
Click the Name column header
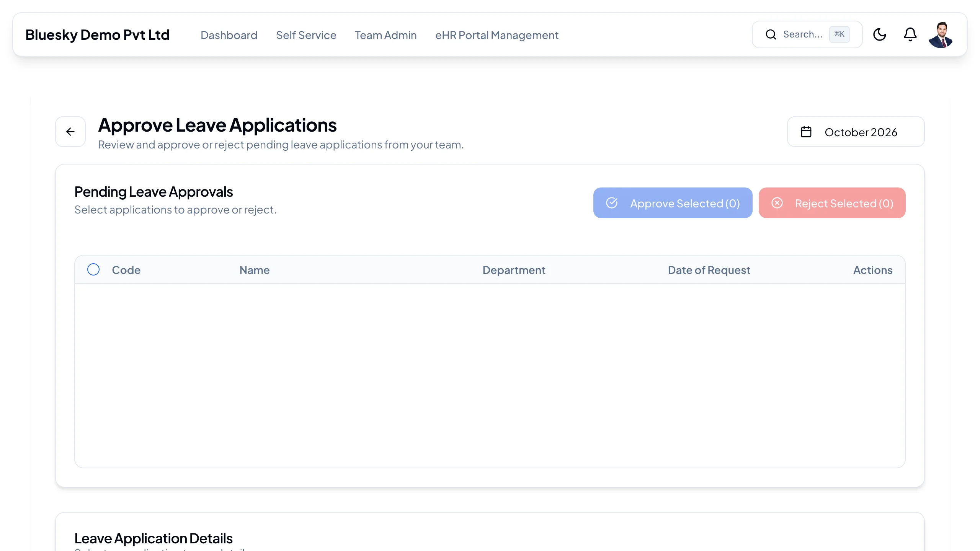pos(255,270)
